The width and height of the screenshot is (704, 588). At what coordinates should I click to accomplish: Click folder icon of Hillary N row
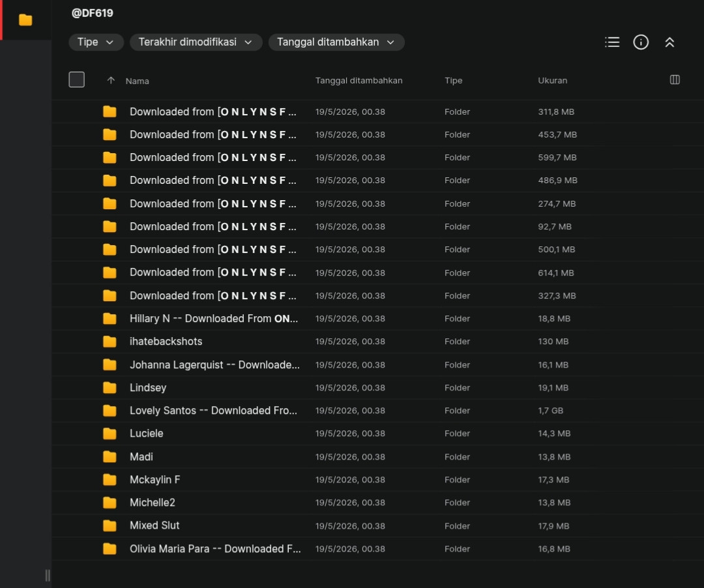pos(110,319)
